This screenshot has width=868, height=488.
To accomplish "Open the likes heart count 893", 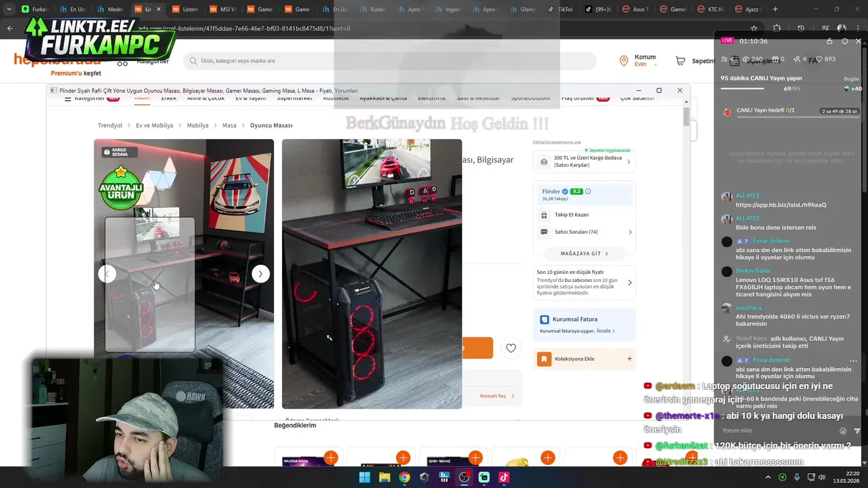I will 826,60.
